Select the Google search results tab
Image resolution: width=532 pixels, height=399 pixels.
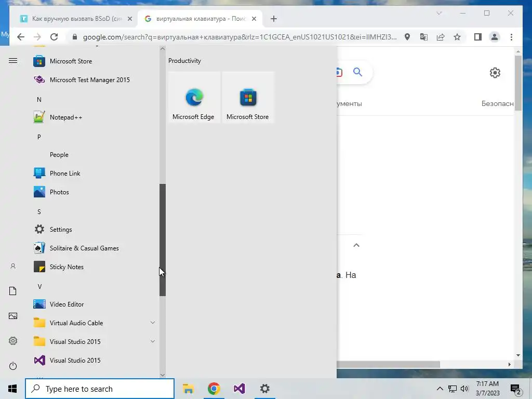[200, 19]
